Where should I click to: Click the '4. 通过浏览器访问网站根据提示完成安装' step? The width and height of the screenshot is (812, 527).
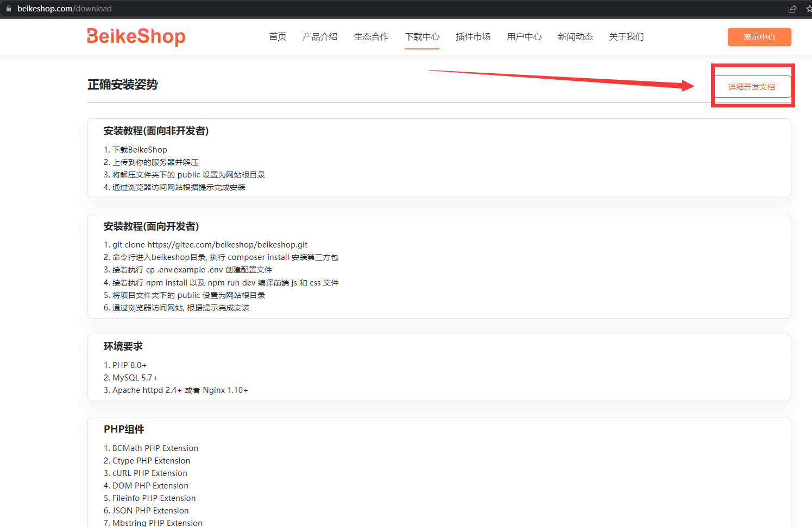point(174,187)
